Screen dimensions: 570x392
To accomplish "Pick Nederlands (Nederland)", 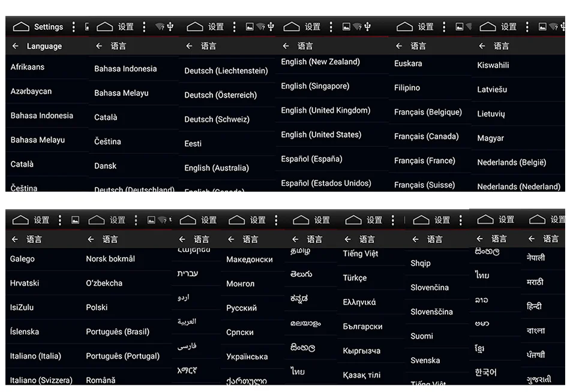I will click(x=519, y=187).
